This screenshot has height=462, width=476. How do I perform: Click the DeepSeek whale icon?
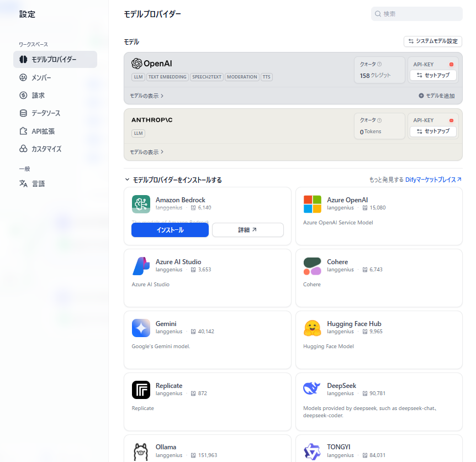tap(312, 389)
